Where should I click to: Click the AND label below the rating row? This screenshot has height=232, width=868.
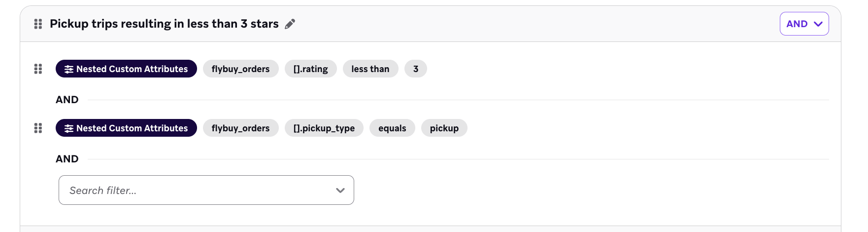coord(67,100)
